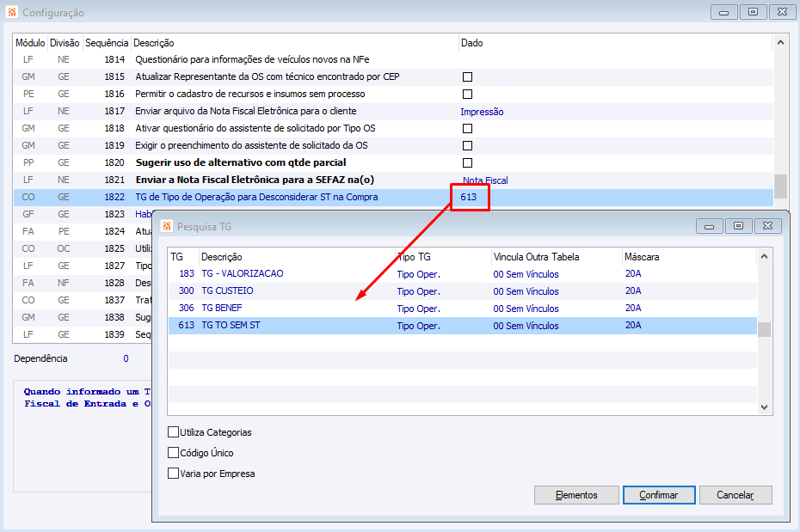Click 00 Sem Vínculos in TG BENEF row
Screen dimensions: 800x532
(x=526, y=309)
